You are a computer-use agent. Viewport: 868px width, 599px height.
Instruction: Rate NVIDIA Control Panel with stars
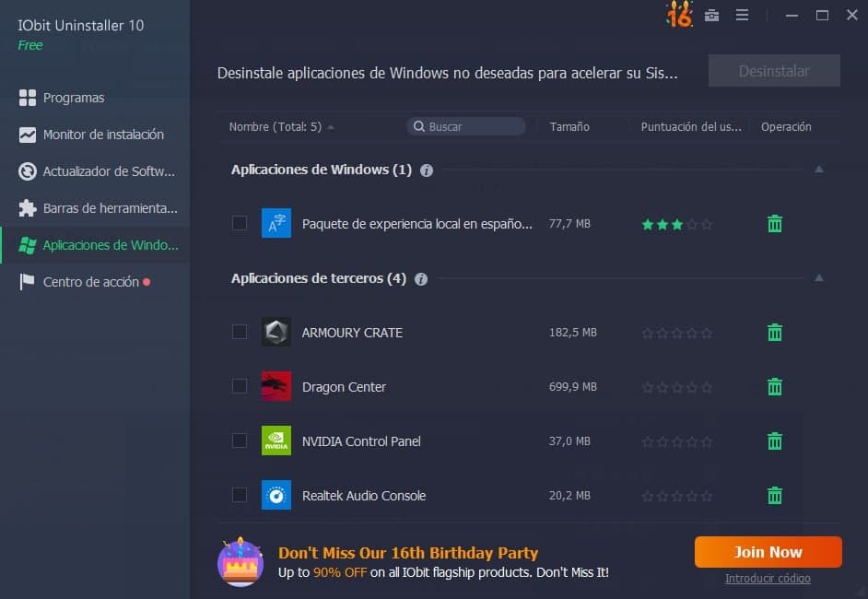[676, 441]
